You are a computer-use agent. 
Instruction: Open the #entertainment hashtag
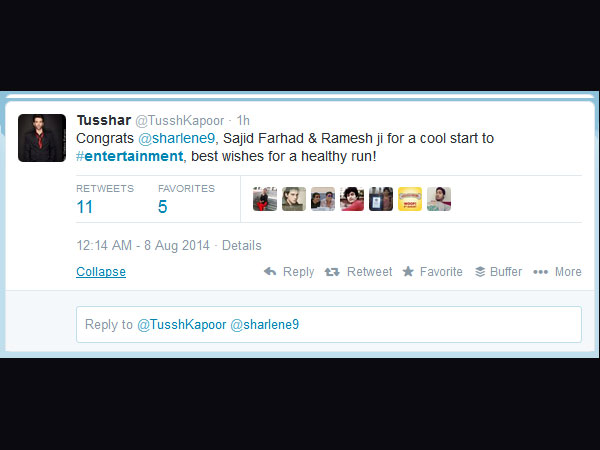(130, 156)
